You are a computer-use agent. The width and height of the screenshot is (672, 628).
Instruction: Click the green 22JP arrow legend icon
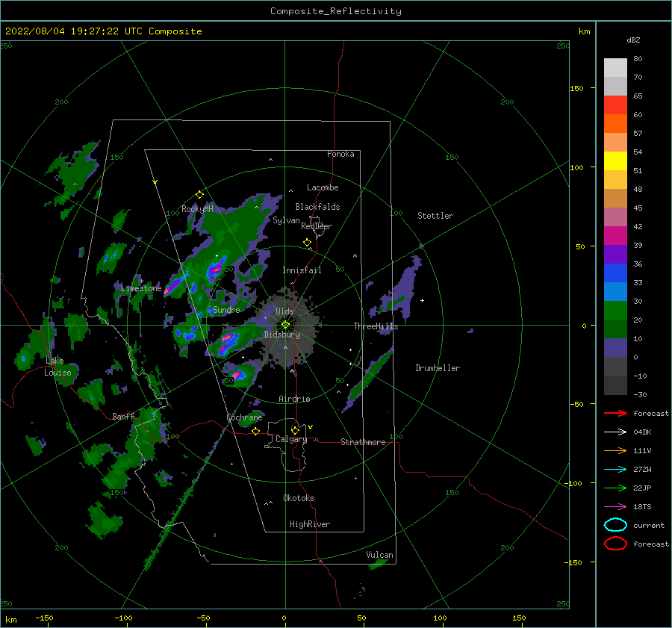[x=615, y=488]
